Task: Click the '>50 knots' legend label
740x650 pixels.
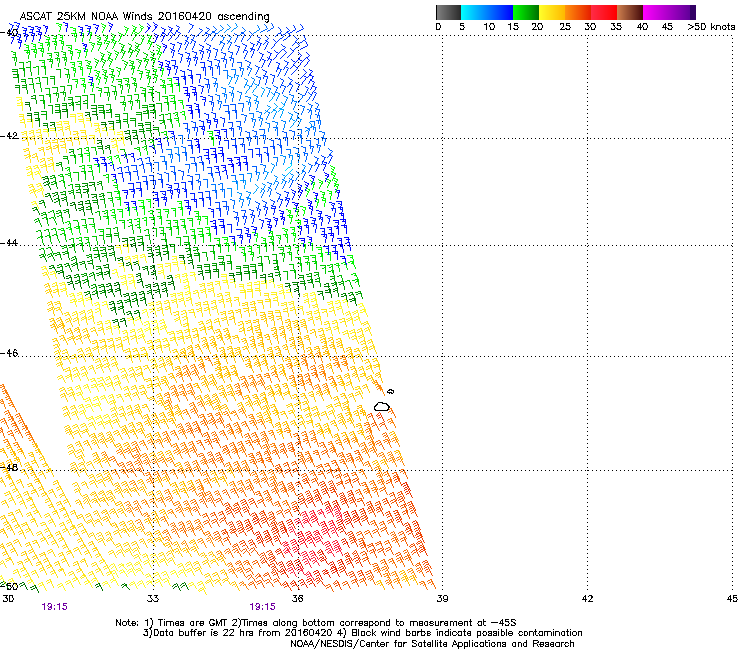Action: coord(711,27)
